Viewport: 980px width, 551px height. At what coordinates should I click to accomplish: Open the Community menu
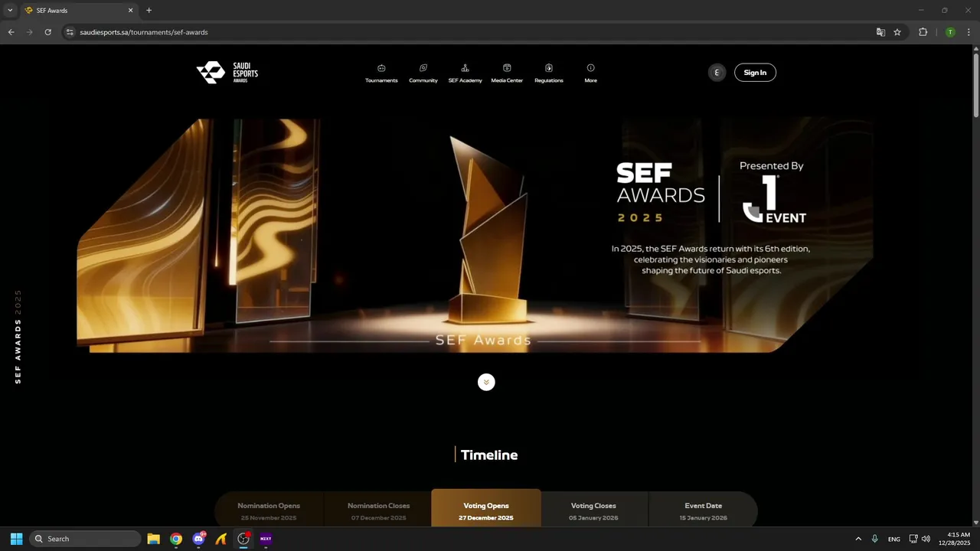423,73
